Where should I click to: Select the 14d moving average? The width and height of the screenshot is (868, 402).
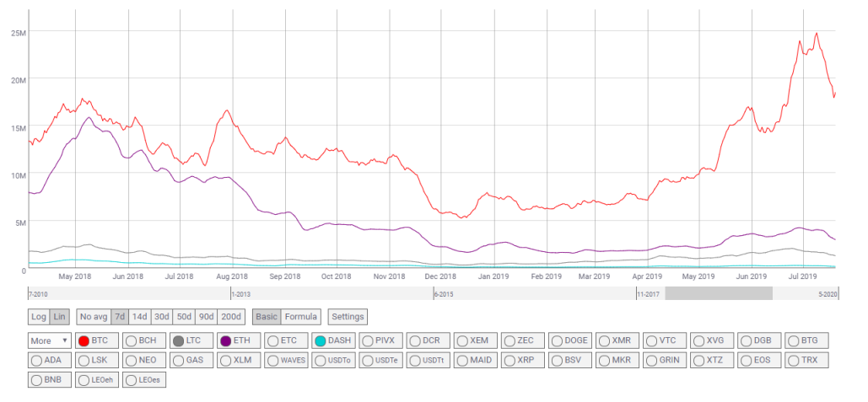pos(139,317)
